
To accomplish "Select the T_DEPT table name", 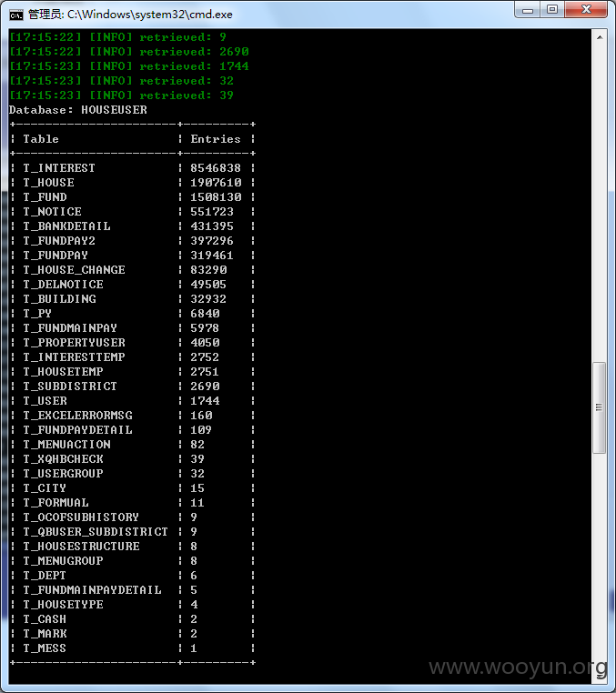I will [45, 576].
